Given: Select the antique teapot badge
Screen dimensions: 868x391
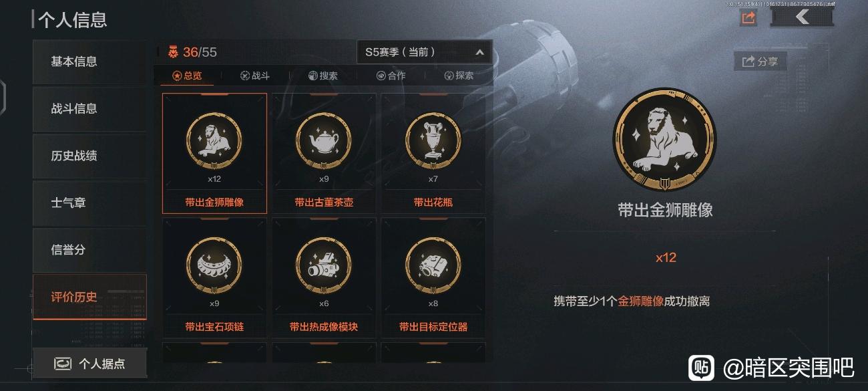Looking at the screenshot, I should point(324,153).
